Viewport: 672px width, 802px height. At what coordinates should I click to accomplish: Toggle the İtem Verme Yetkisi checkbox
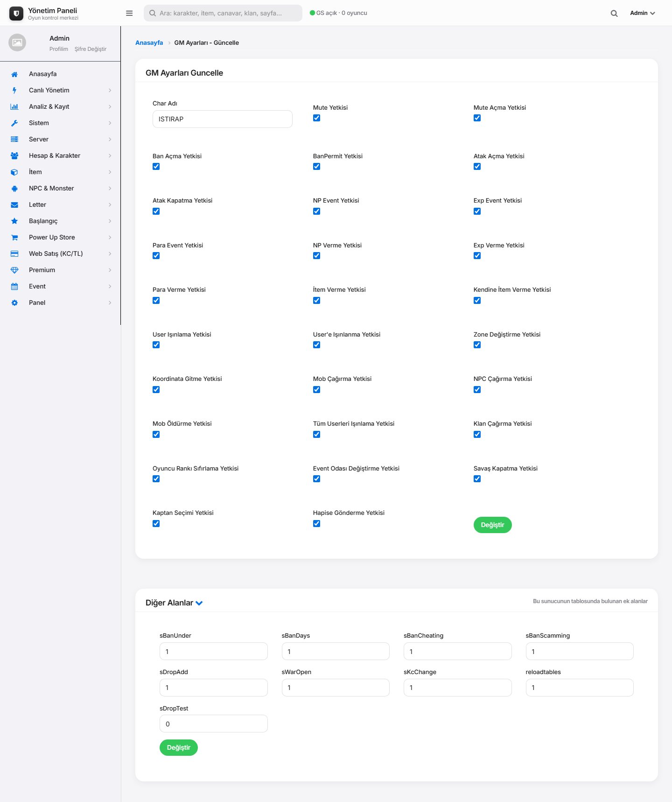tap(317, 301)
